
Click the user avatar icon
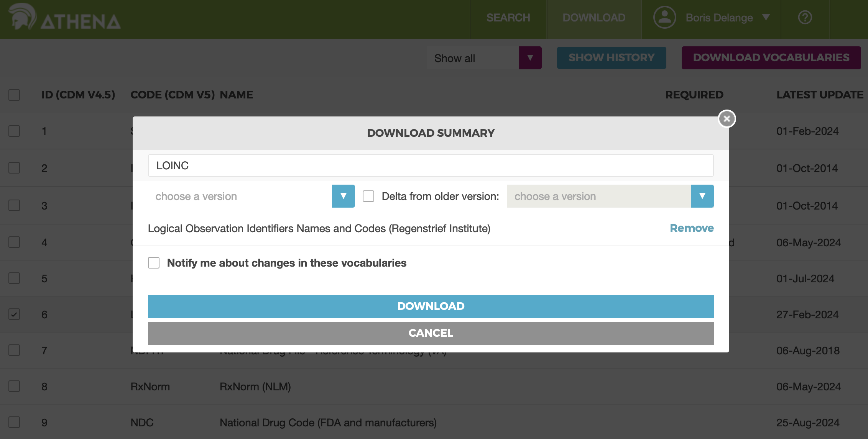pyautogui.click(x=664, y=18)
